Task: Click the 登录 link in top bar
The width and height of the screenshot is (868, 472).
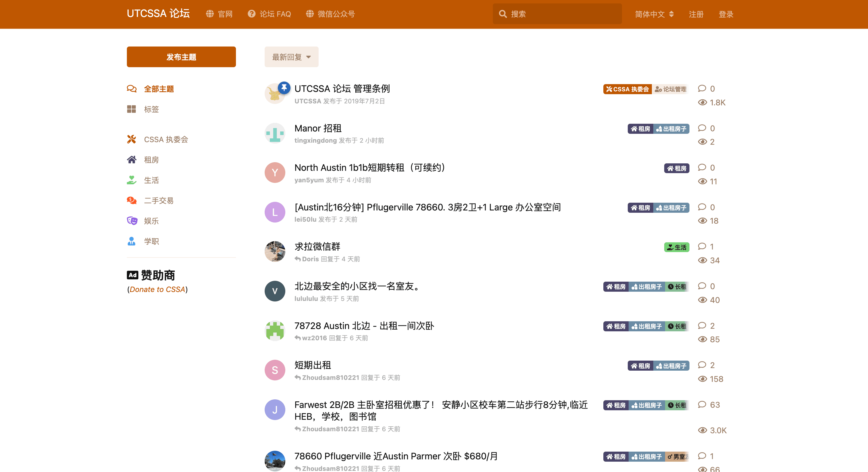Action: coord(726,14)
